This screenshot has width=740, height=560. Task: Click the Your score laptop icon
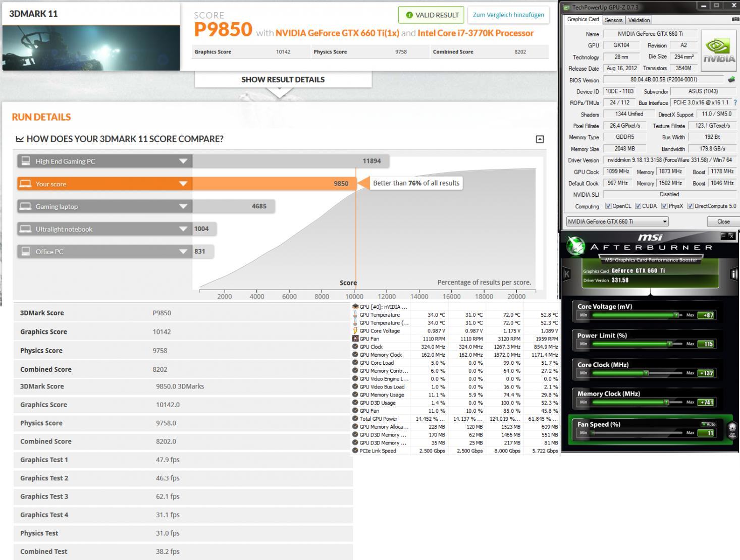click(x=25, y=184)
